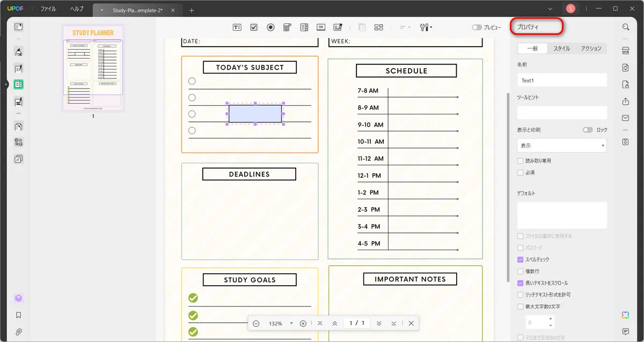Open Convert PDF icon on right
Viewport: 644px width, 342px height.
pyautogui.click(x=626, y=68)
